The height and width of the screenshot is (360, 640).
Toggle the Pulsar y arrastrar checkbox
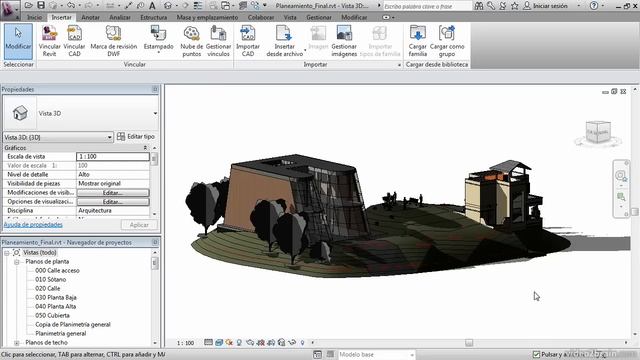[536, 354]
